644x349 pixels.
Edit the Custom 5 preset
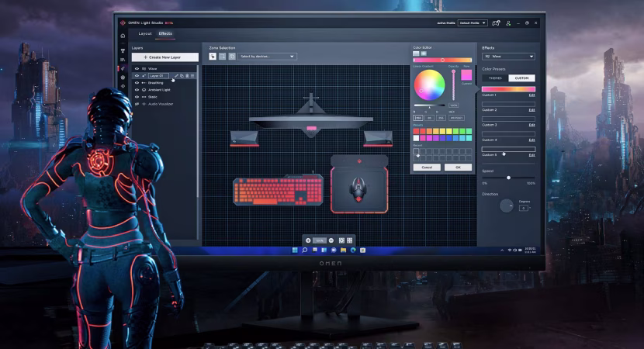click(x=531, y=155)
